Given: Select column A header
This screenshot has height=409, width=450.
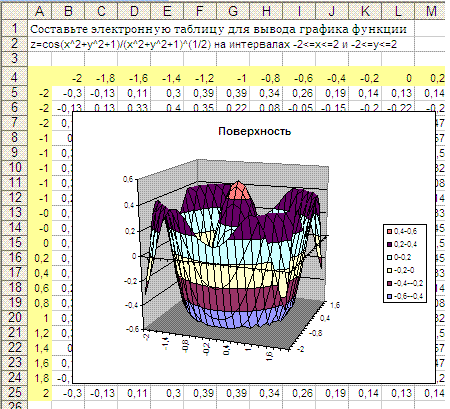Looking at the screenshot, I should 40,11.
